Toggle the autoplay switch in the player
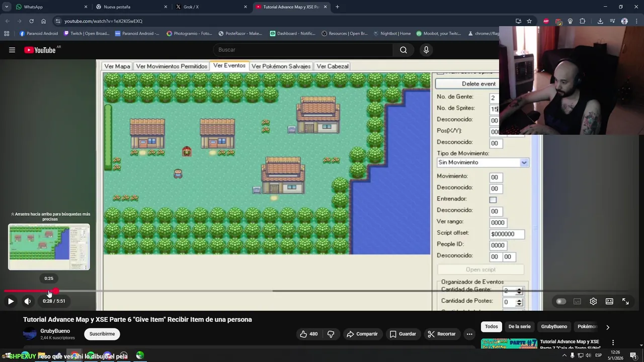Viewport: 644px width, 362px height. pos(561,301)
